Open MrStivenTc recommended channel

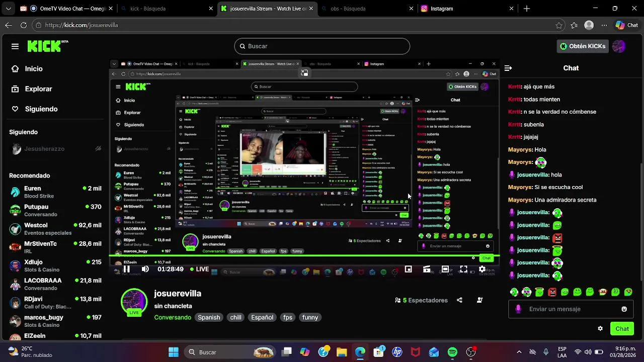coord(55,247)
